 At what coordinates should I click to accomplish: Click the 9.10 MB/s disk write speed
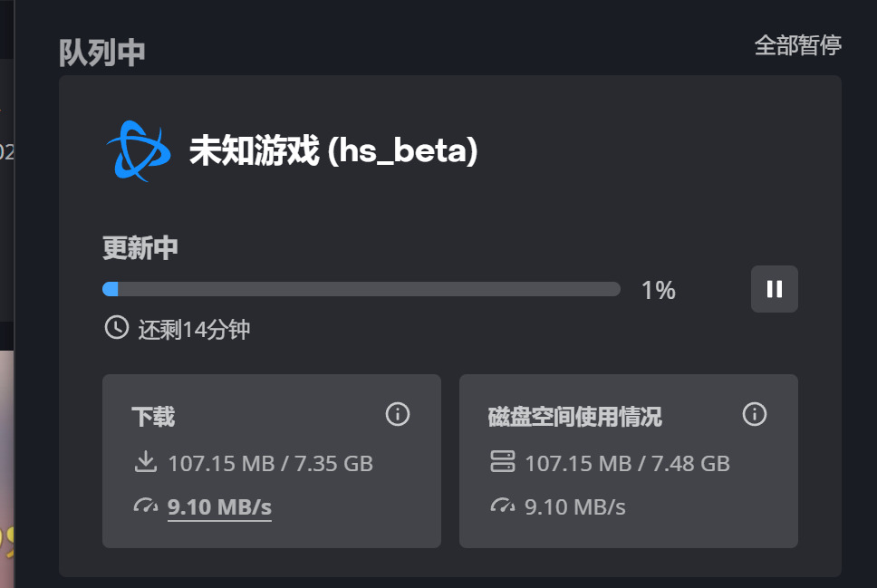coord(575,507)
